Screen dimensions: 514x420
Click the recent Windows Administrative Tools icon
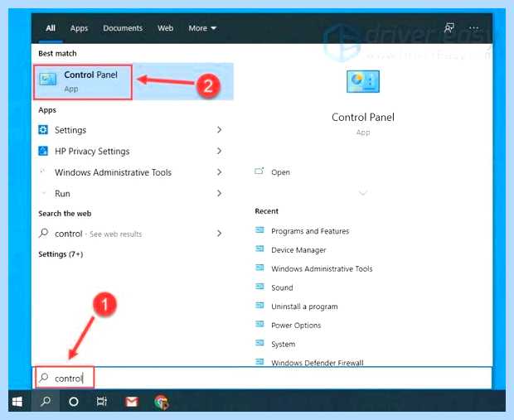pos(259,268)
